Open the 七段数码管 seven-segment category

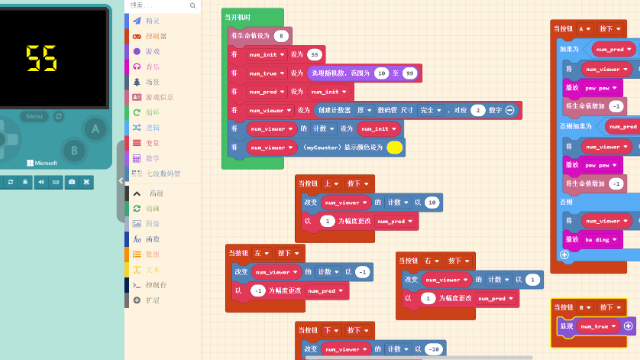[x=163, y=173]
